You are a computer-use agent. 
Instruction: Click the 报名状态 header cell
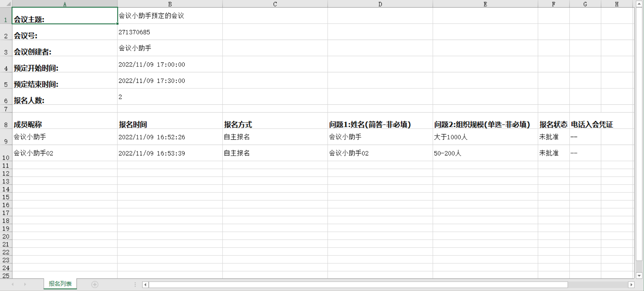coord(553,125)
